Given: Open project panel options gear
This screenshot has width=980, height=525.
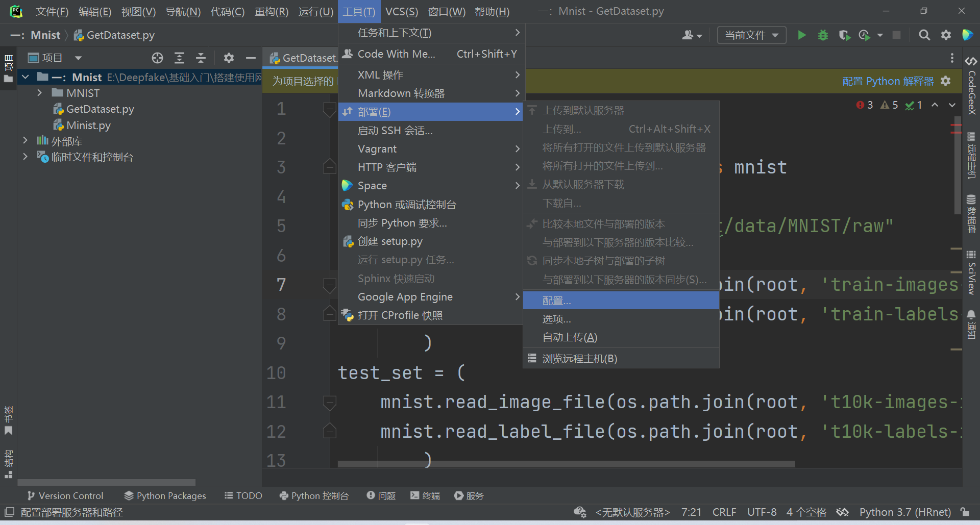Looking at the screenshot, I should click(x=229, y=58).
